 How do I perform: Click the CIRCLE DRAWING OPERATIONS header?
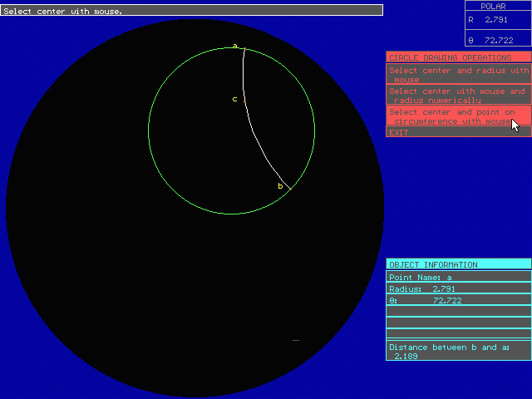459,57
